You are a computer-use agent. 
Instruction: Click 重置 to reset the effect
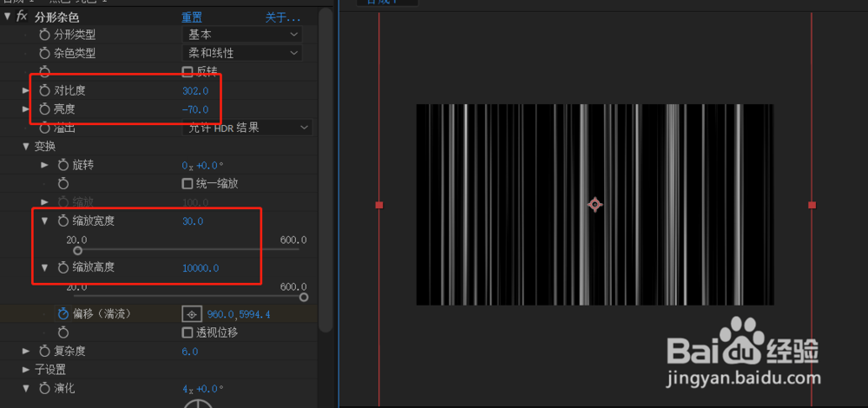click(192, 17)
